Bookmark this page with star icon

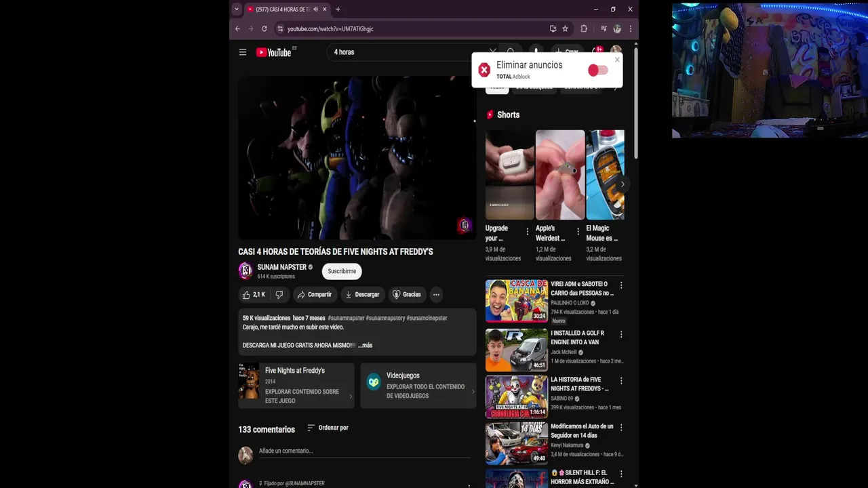tap(566, 28)
